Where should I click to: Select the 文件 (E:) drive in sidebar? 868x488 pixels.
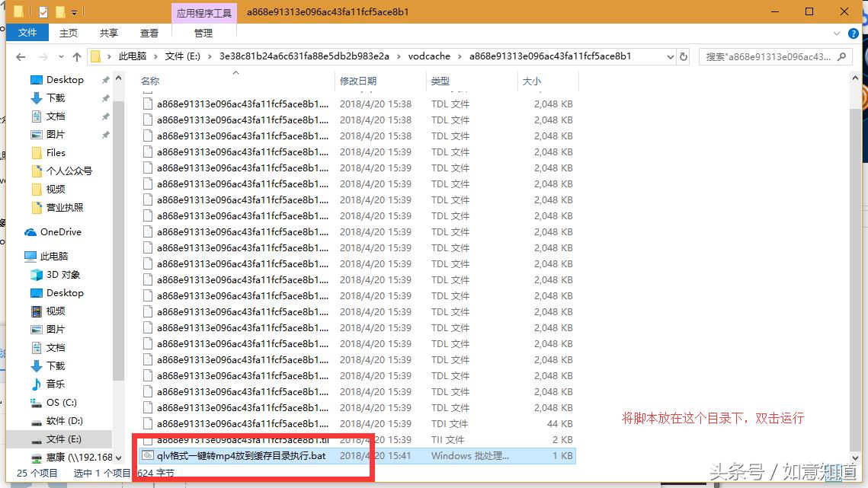click(x=64, y=439)
